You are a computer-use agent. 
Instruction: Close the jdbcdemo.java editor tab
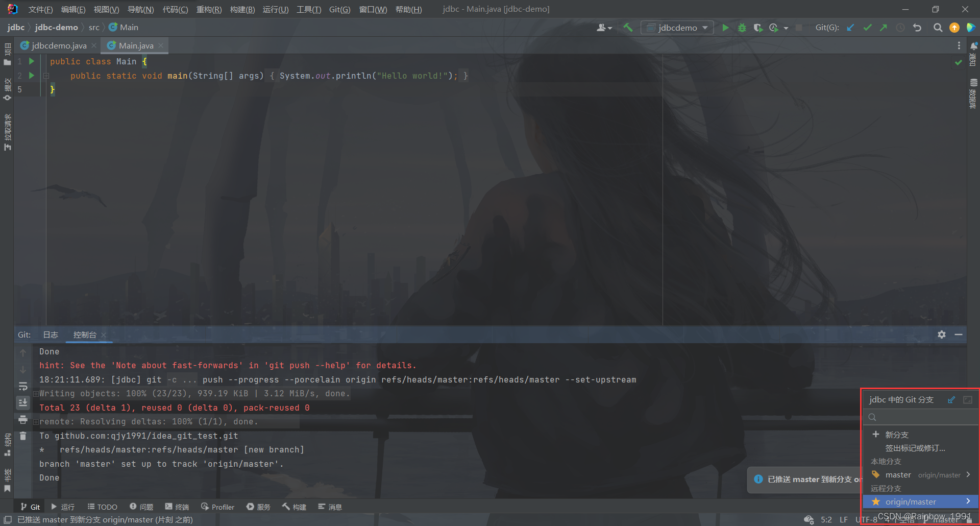click(94, 45)
